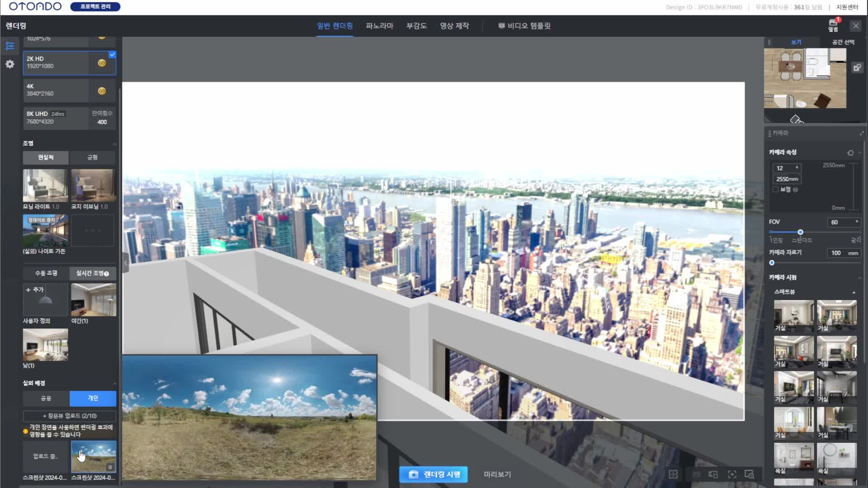Click the 창문뷰 업로드 button
The width and height of the screenshot is (868, 488).
point(70,416)
